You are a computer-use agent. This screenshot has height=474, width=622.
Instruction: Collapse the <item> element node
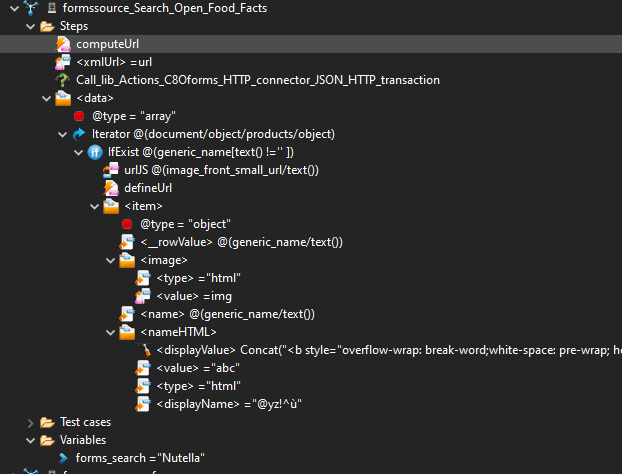coord(94,206)
